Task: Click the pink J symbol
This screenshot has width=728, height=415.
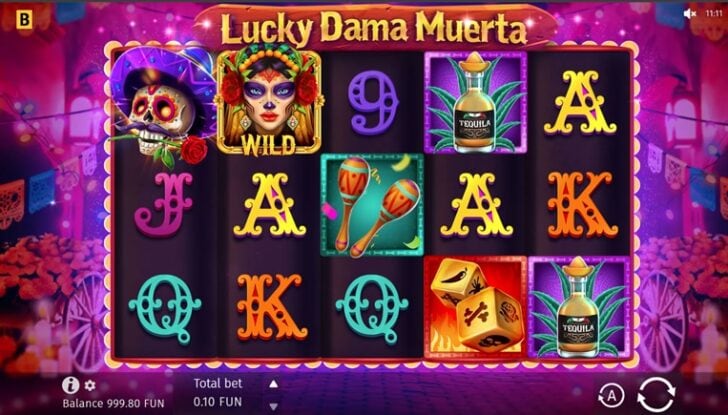Action: coord(164,204)
